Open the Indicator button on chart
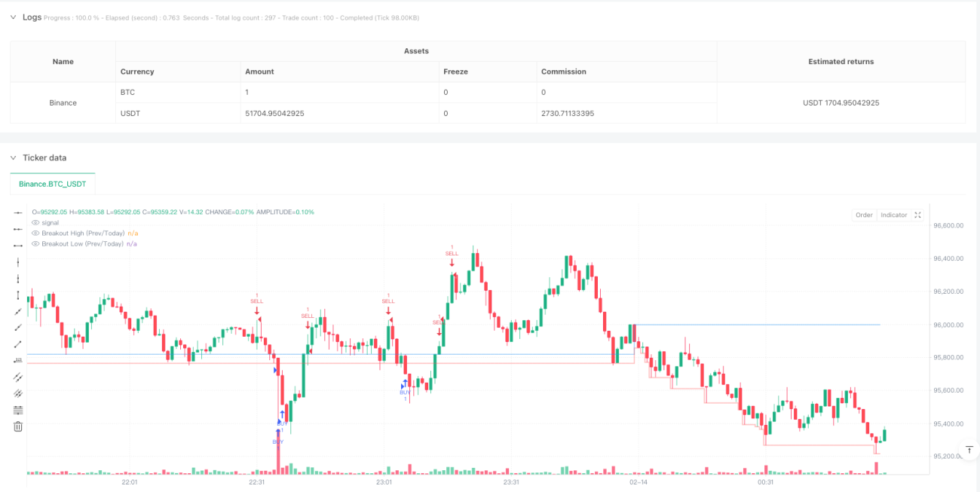 893,215
